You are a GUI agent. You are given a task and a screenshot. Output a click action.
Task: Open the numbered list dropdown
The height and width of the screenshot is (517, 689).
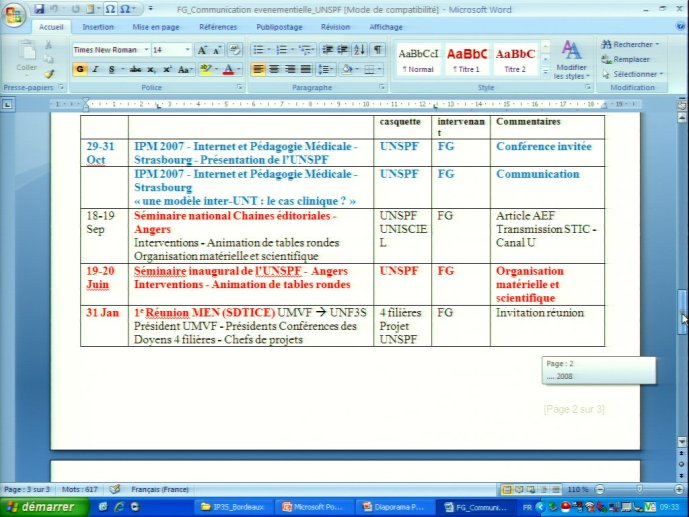click(x=292, y=50)
